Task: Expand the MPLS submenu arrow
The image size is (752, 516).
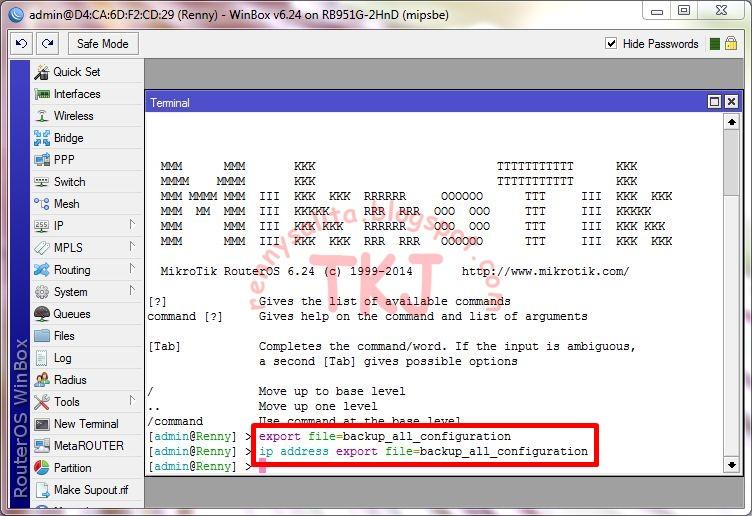Action: [132, 246]
